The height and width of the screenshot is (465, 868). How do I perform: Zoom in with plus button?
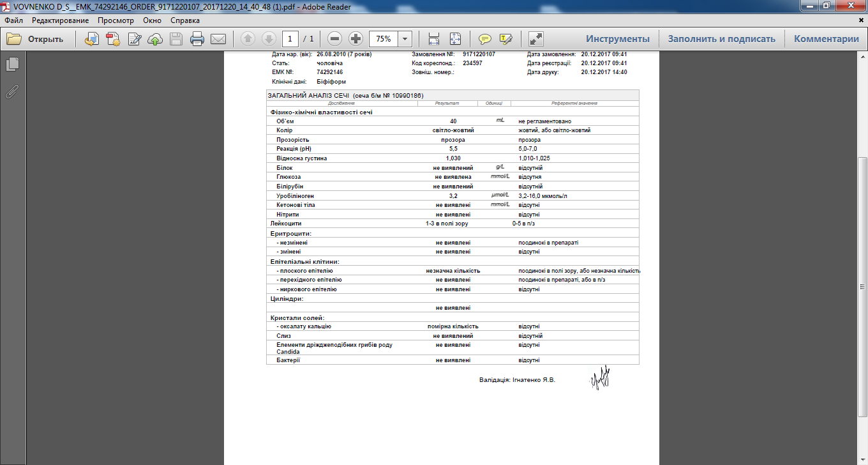pos(356,39)
